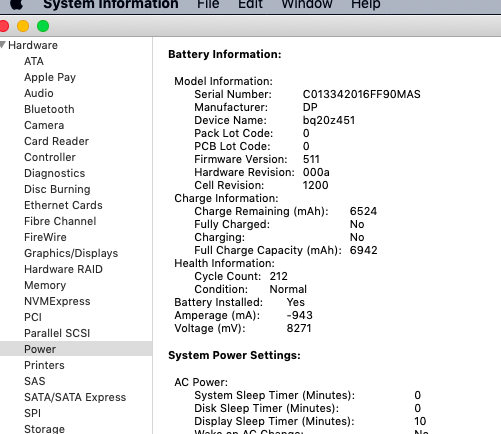
Task: Open the Help menu
Action: [x=366, y=5]
